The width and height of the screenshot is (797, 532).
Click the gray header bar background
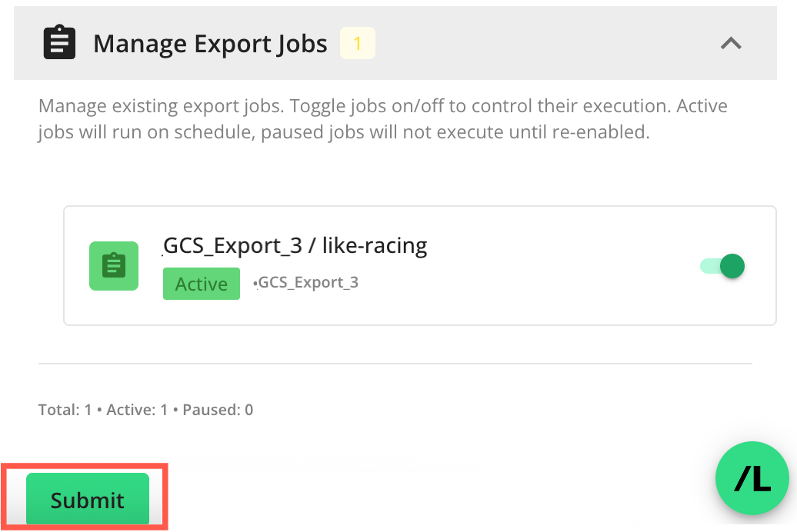539,44
